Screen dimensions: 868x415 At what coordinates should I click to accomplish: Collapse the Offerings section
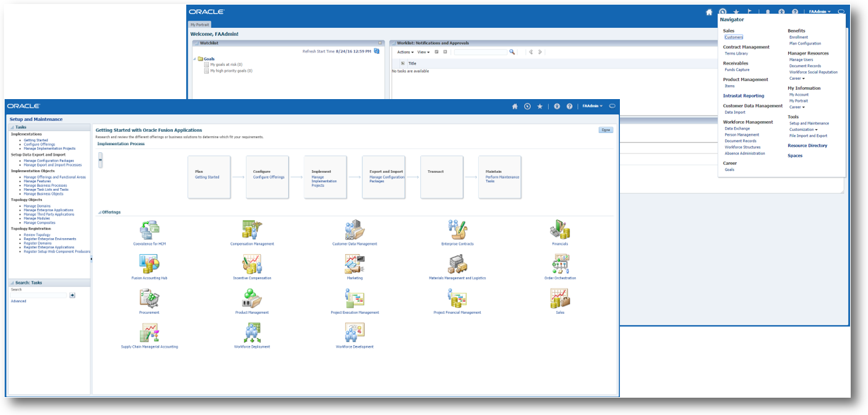tap(99, 212)
